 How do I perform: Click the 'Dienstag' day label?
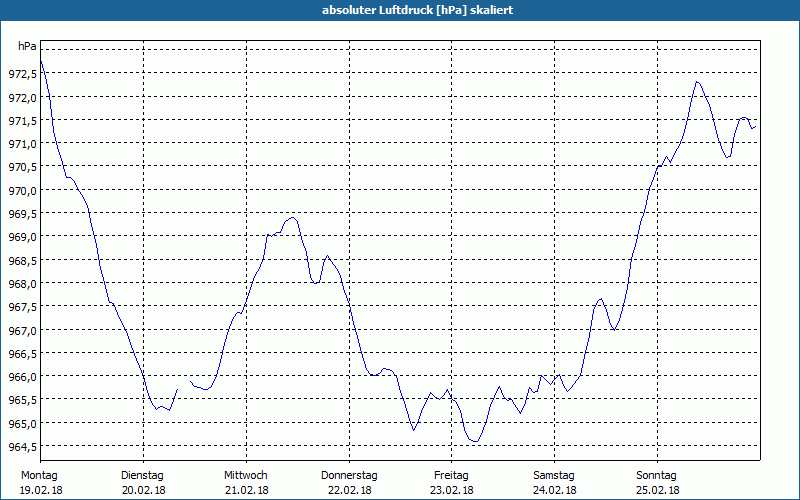(x=142, y=476)
